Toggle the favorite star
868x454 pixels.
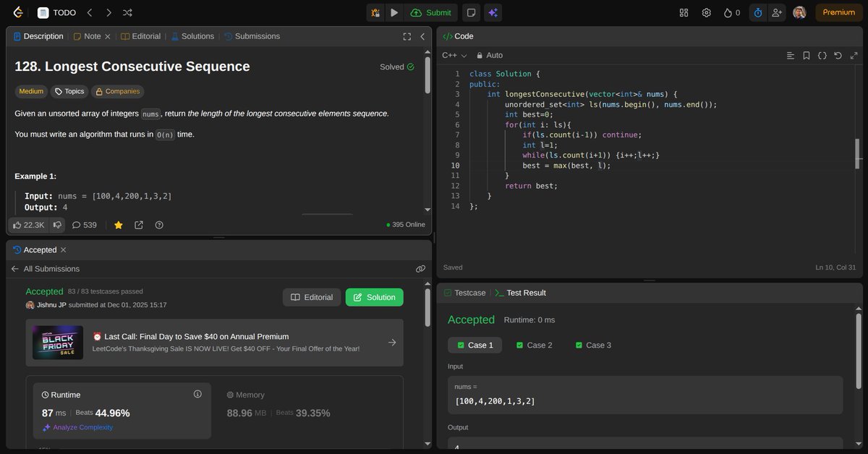point(119,225)
